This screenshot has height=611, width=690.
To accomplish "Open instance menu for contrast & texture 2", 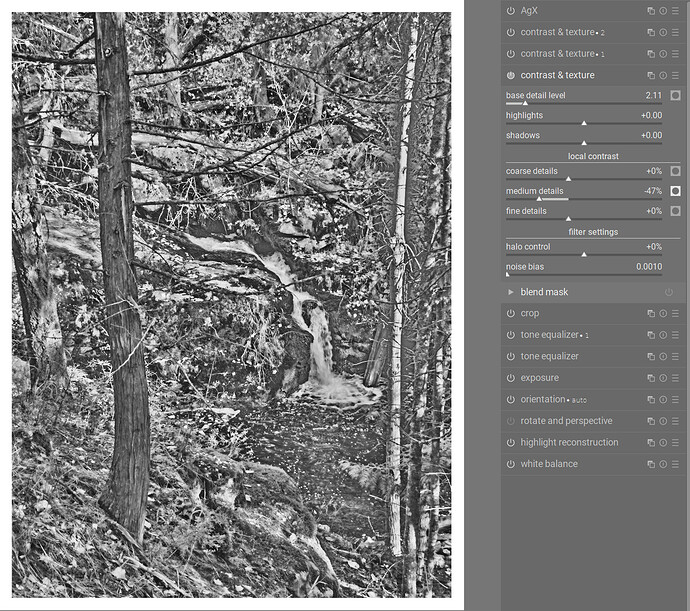I will tap(651, 33).
